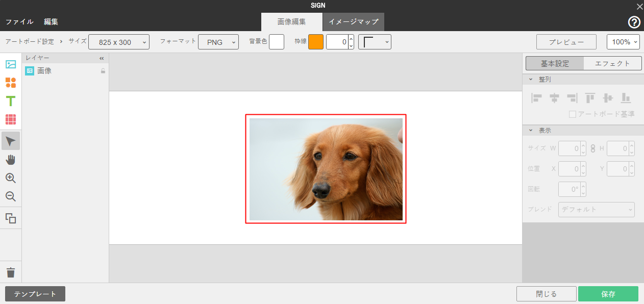Toggle the W/H aspect ratio link icon
The height and width of the screenshot is (304, 644).
click(593, 148)
